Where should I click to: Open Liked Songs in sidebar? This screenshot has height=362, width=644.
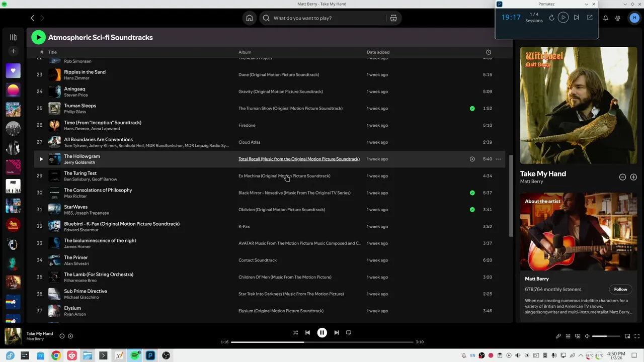(x=13, y=71)
